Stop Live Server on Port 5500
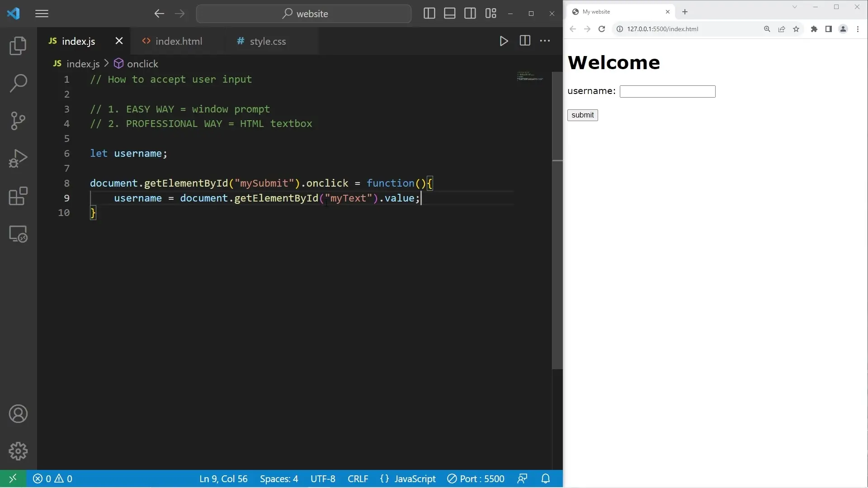This screenshot has width=868, height=488. click(x=476, y=479)
